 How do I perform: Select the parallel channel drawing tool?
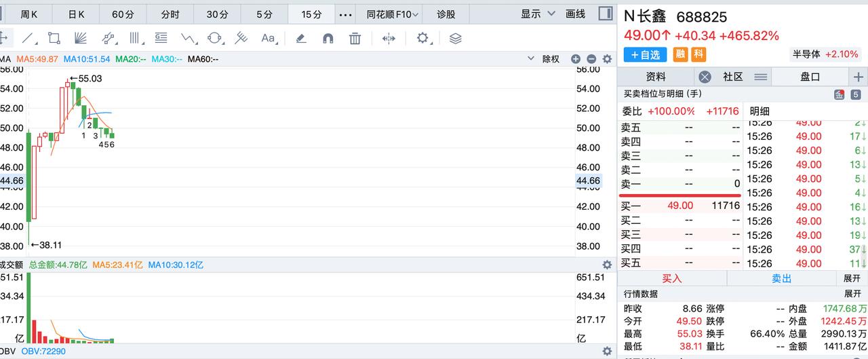pos(108,38)
